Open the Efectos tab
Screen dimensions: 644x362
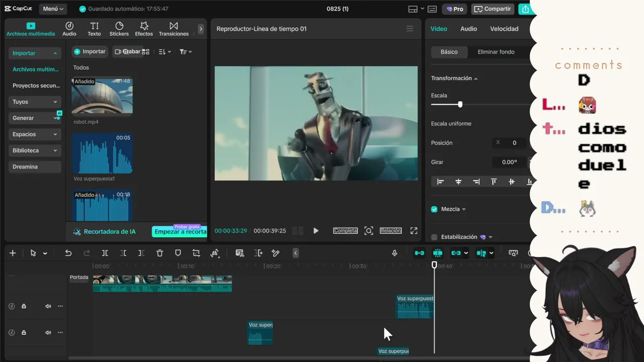(144, 29)
